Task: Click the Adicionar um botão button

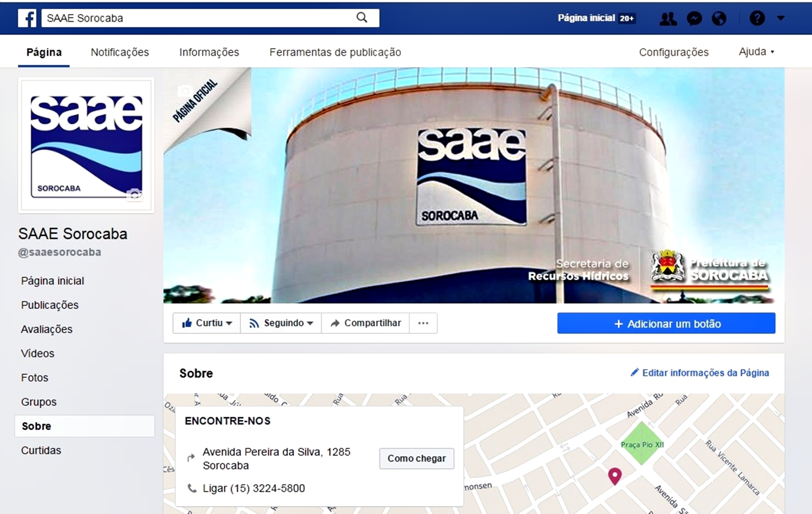Action: pyautogui.click(x=666, y=324)
